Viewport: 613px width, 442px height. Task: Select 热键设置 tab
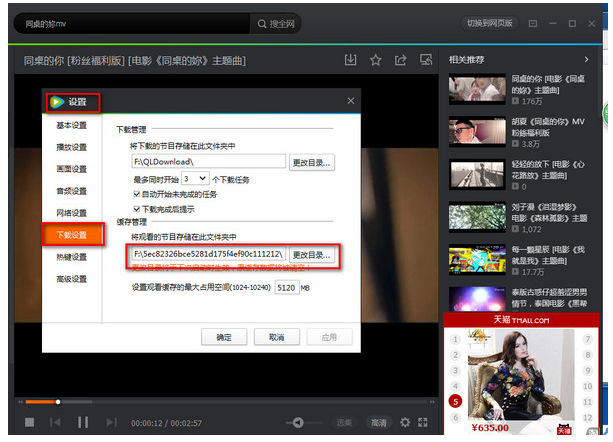pos(72,257)
